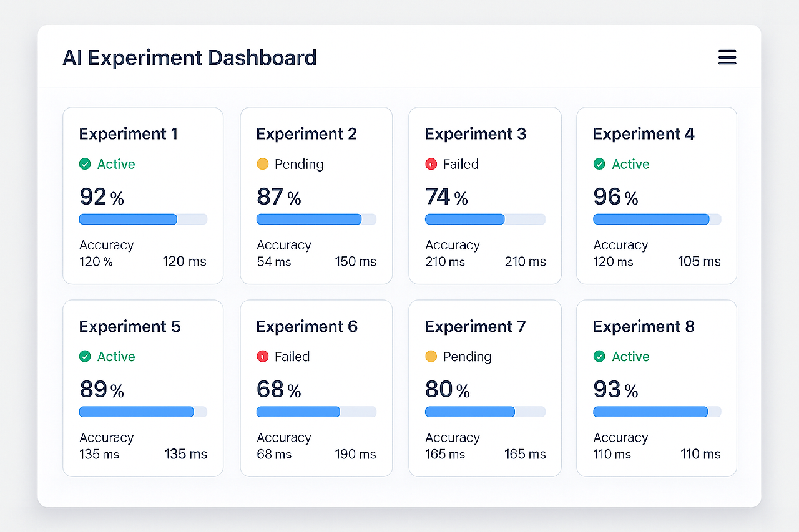Open the hamburger menu in the dashboard header
Viewport: 799px width, 532px height.
tap(727, 58)
